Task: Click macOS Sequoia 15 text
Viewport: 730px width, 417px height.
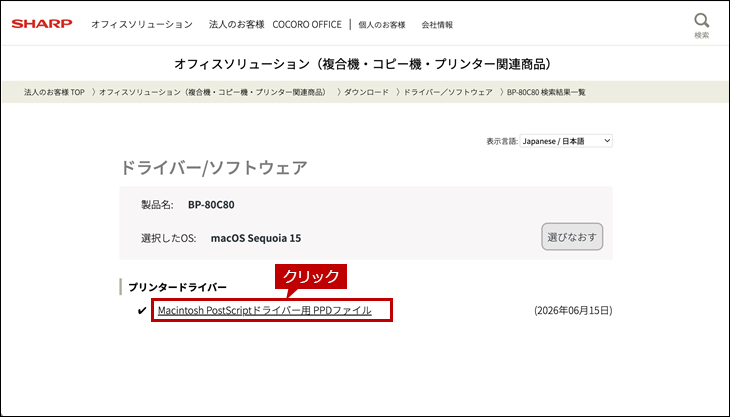Action: 256,238
